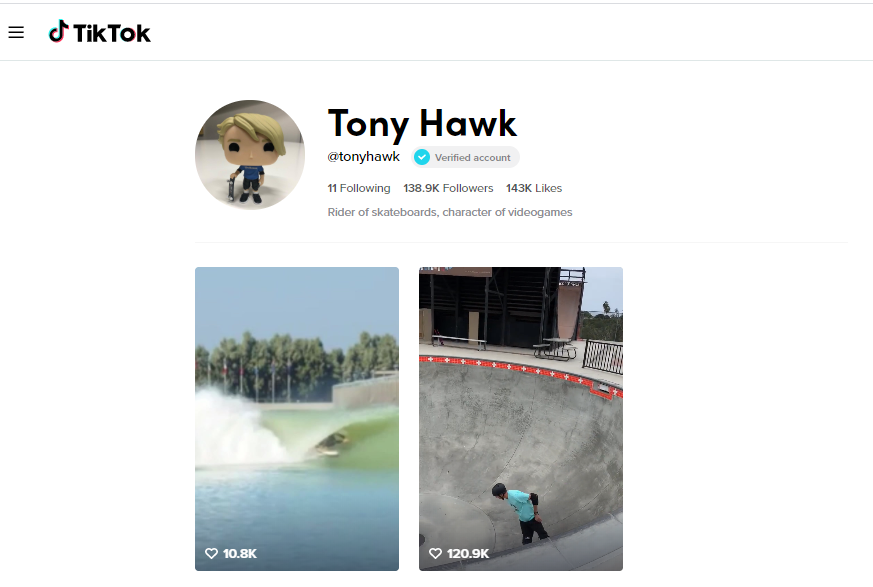The height and width of the screenshot is (587, 873).
Task: Open the wave surfing video thumbnail
Action: (297, 400)
